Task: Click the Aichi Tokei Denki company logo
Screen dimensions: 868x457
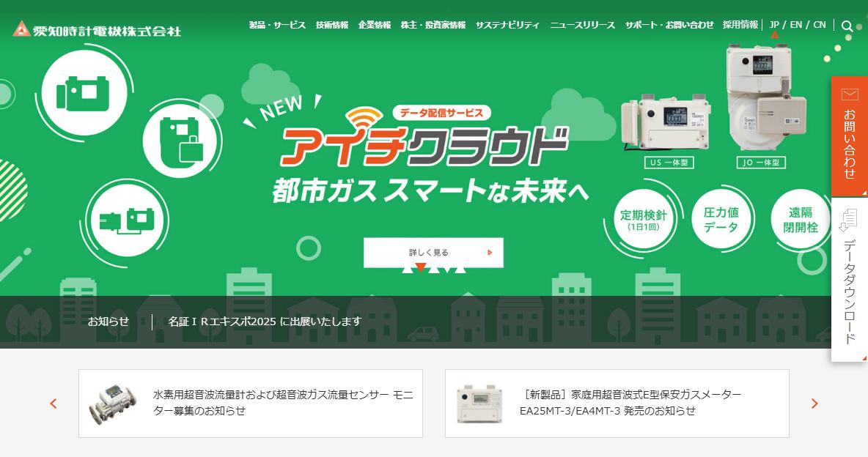Action: coord(97,29)
